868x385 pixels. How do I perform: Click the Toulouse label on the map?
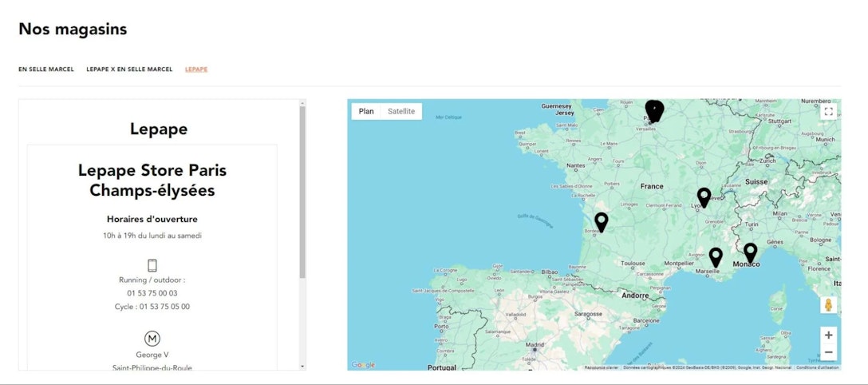tap(633, 264)
